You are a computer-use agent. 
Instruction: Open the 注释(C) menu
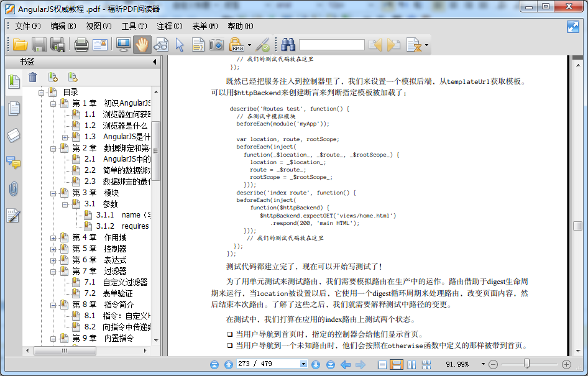(170, 26)
